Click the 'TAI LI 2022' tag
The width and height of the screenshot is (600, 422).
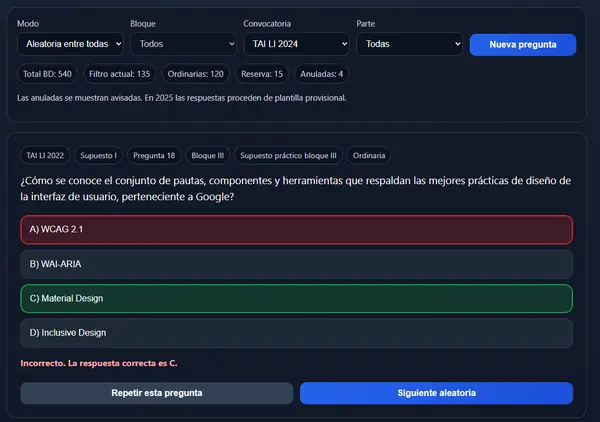coord(45,155)
